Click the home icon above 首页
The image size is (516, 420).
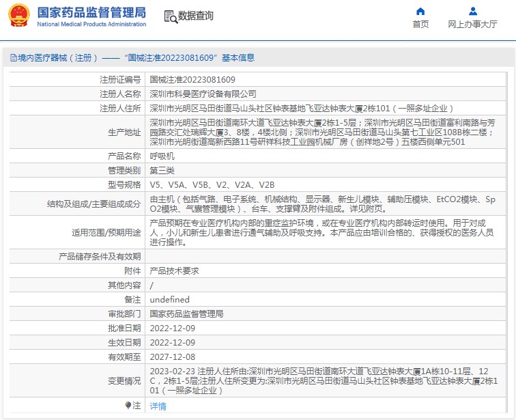click(420, 11)
